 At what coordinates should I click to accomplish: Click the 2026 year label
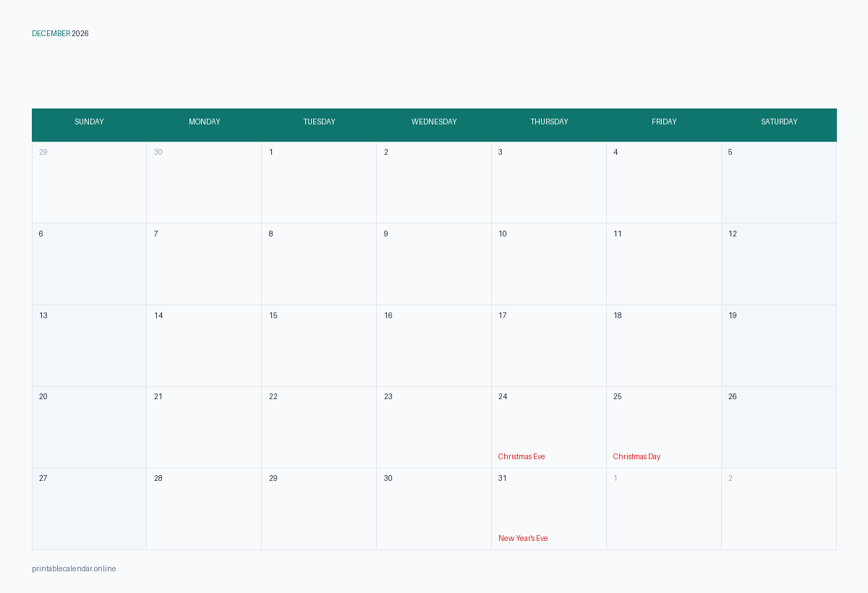(80, 34)
